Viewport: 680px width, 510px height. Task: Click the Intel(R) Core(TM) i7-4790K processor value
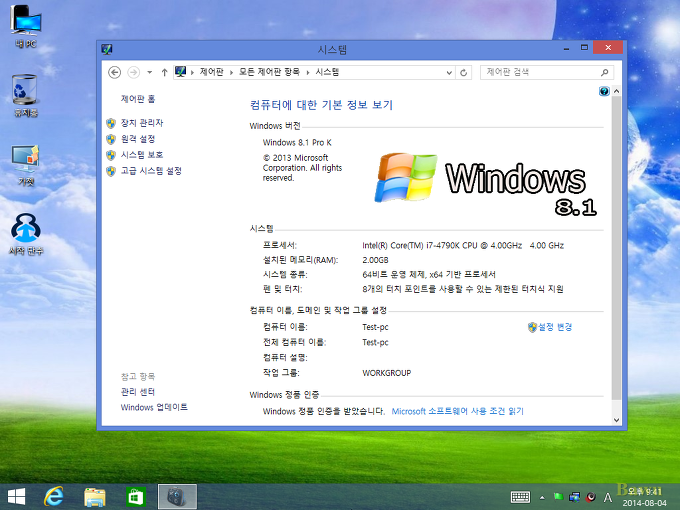coord(463,245)
